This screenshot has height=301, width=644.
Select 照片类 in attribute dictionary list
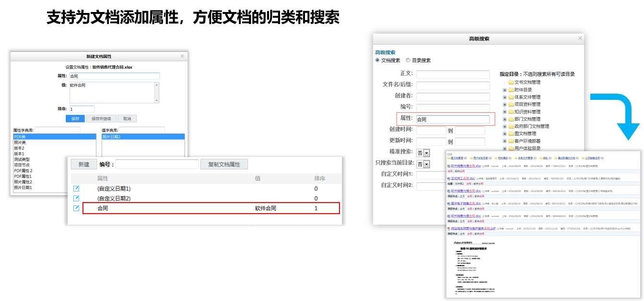click(55, 142)
